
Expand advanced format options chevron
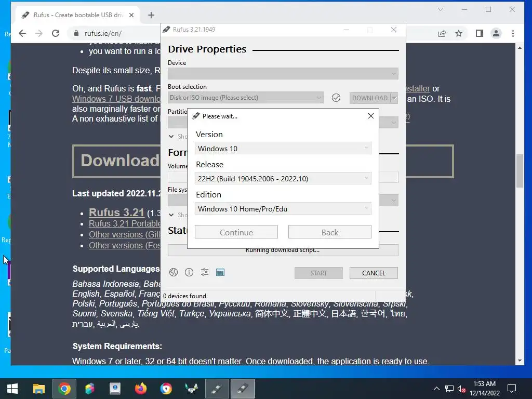coord(171,215)
